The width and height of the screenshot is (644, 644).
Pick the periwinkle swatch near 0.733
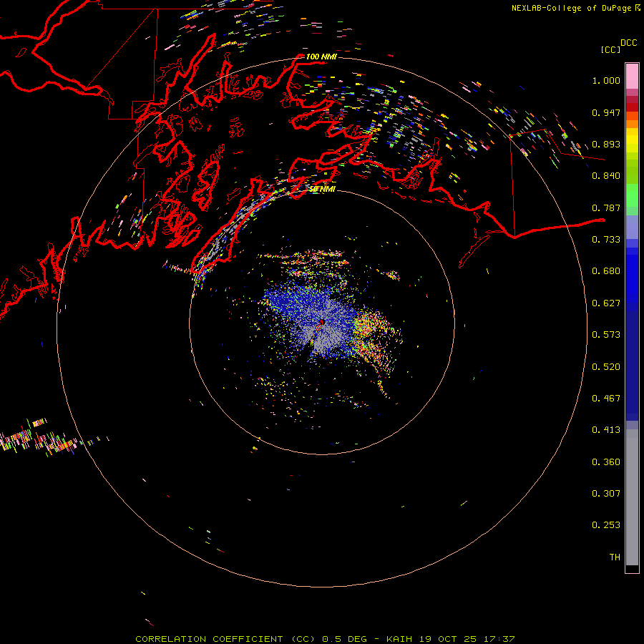pos(632,227)
